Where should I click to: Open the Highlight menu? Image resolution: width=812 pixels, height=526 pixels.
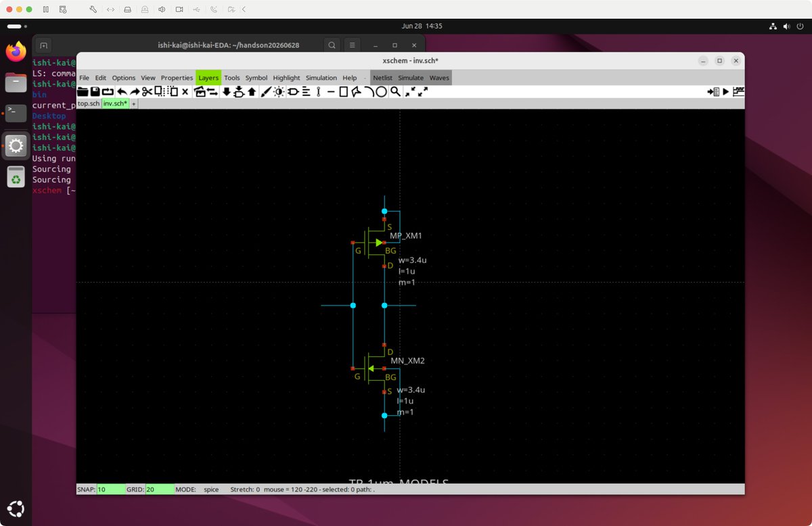coord(287,78)
